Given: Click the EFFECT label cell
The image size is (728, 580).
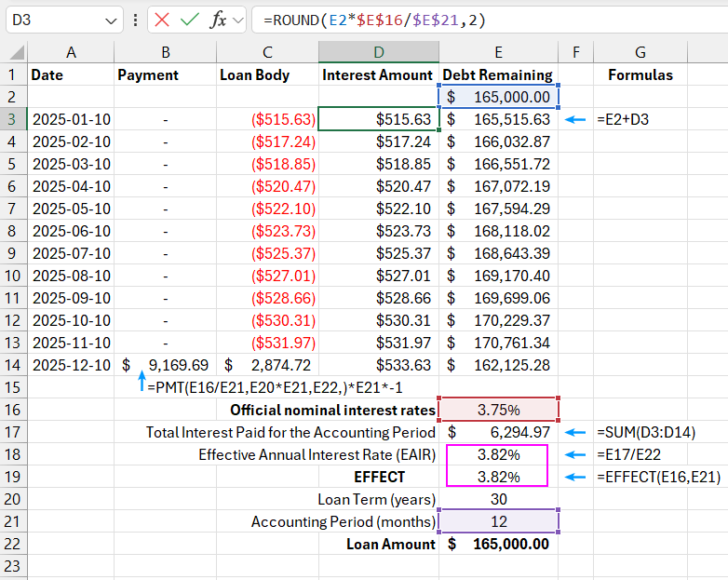Looking at the screenshot, I should tap(379, 477).
